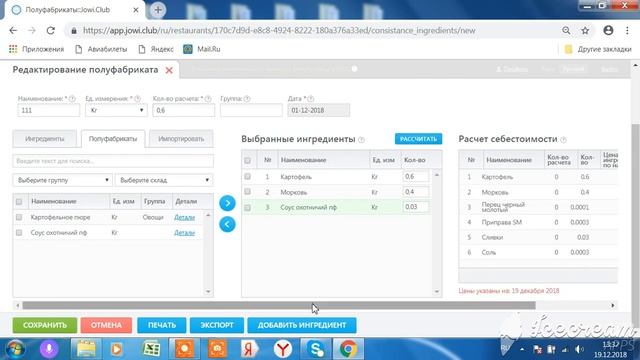Open the Выберите склад dropdown

click(164, 180)
